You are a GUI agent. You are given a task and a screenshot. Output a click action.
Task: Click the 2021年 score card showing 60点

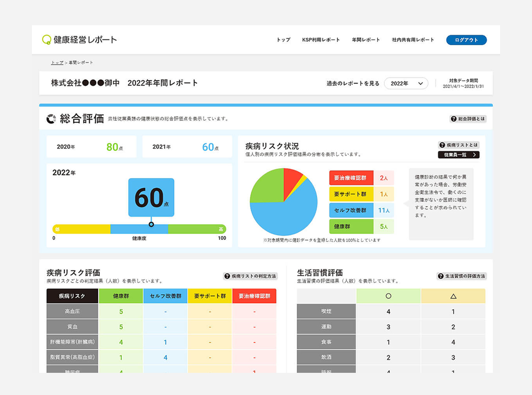click(187, 147)
